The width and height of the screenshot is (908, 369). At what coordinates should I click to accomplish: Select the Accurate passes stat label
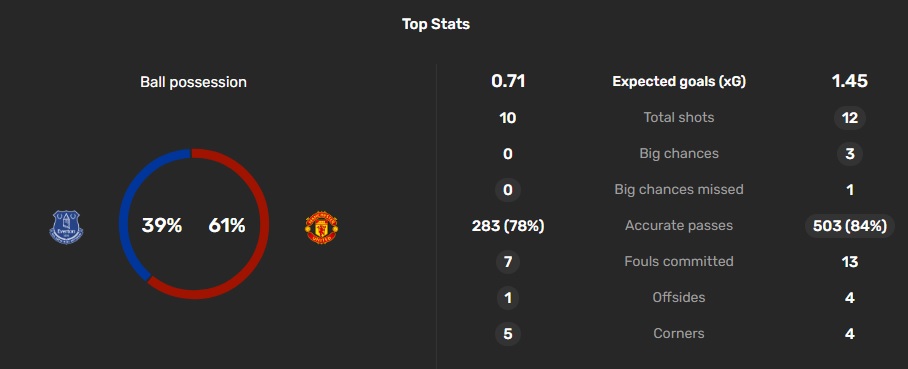click(x=679, y=225)
